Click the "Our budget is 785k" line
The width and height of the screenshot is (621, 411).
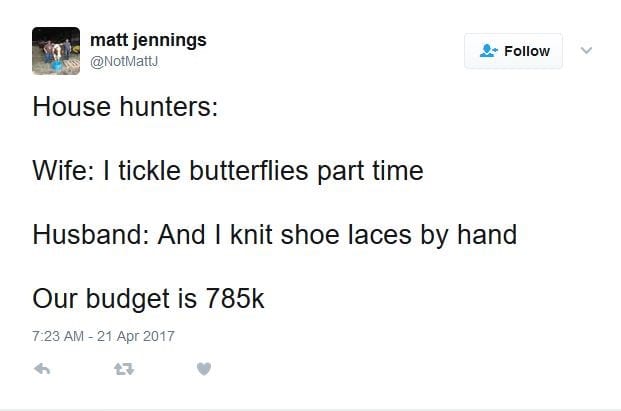148,299
